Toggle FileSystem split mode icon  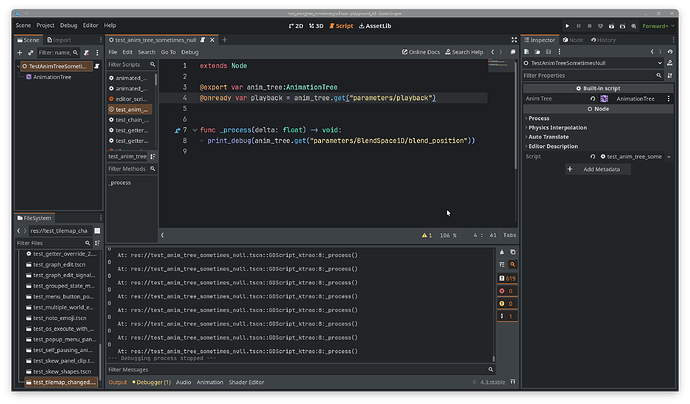click(x=97, y=231)
